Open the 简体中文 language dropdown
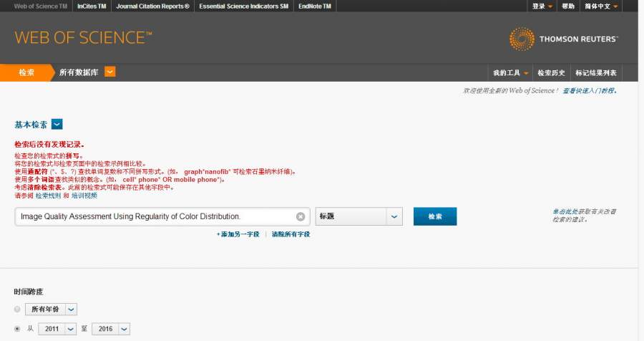The height and width of the screenshot is (341, 644). [601, 6]
